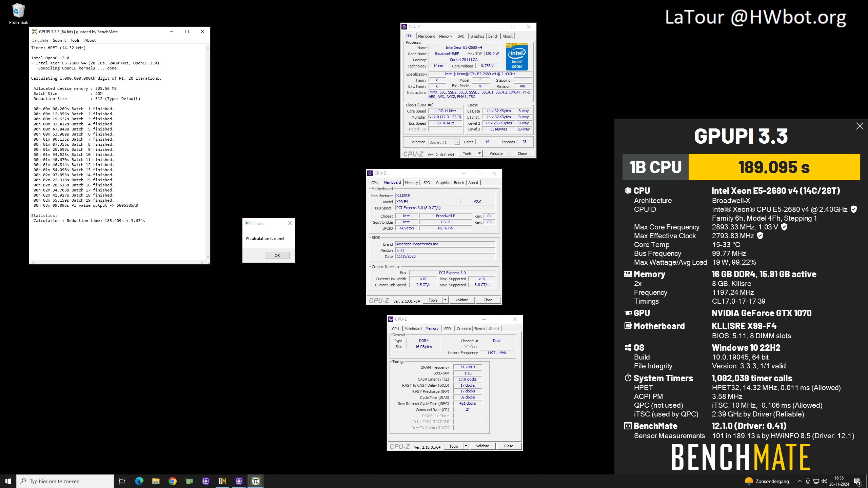Click the CPU-Z title icon in the CPU tab window
This screenshot has width=868, height=488.
point(404,27)
